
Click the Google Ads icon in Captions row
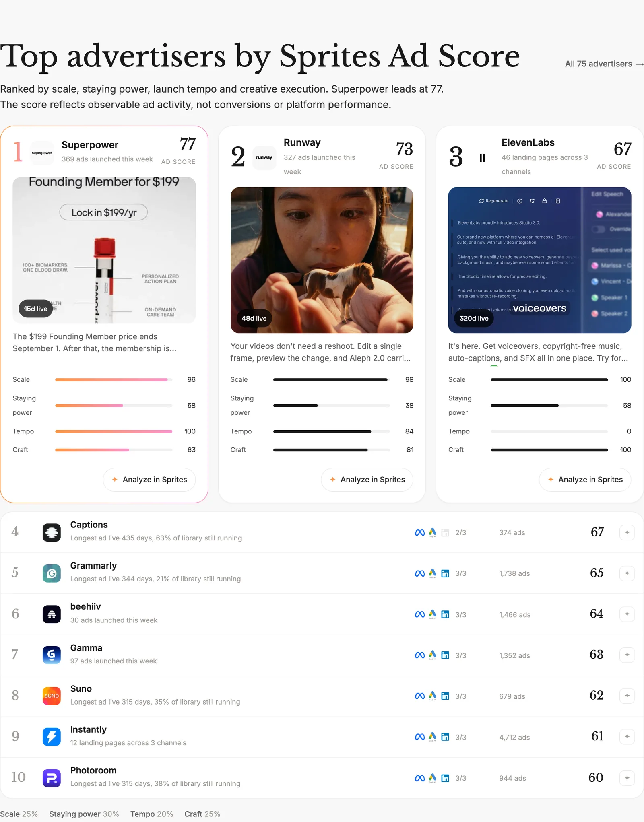point(433,532)
